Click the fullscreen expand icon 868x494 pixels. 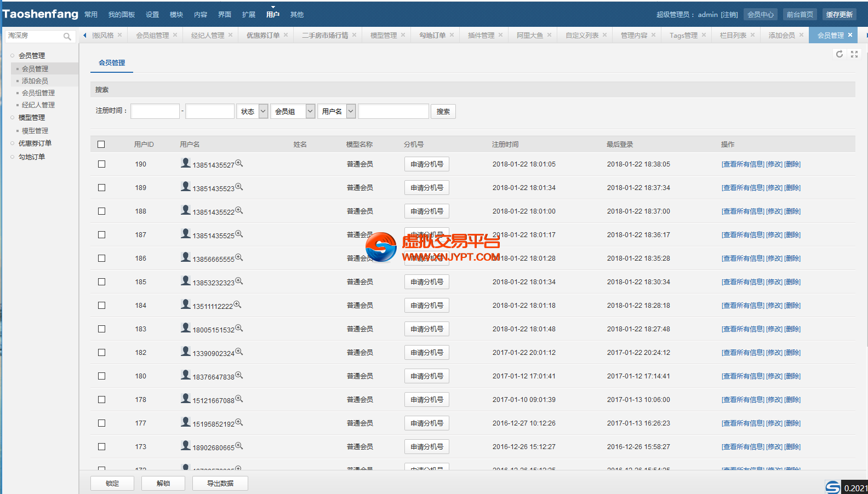point(854,54)
